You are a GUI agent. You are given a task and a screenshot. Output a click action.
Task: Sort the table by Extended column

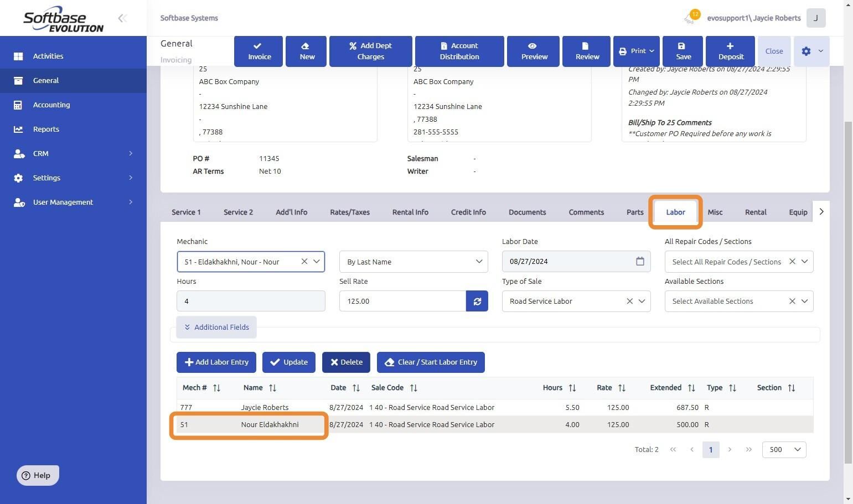[691, 388]
